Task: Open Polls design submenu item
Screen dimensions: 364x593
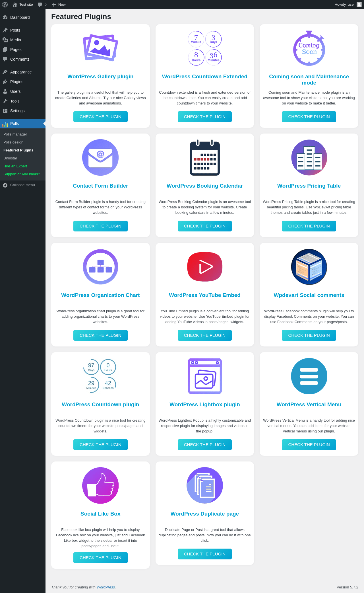Action: [x=13, y=142]
